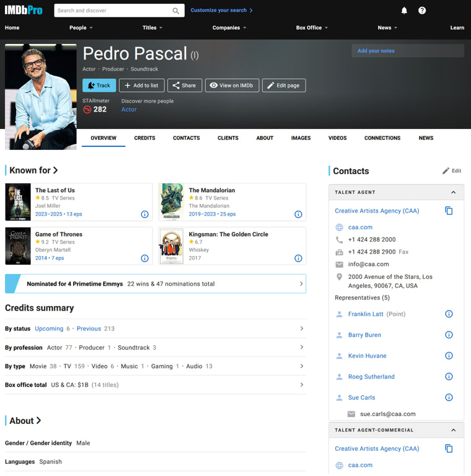Image resolution: width=471 pixels, height=476 pixels.
Task: Open the People dropdown menu
Action: tap(81, 28)
